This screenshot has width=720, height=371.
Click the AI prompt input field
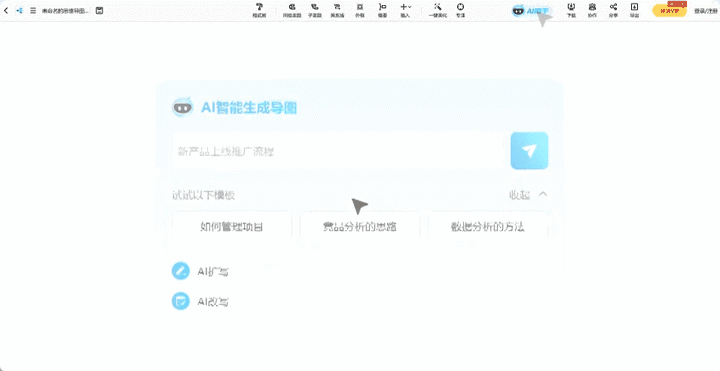pyautogui.click(x=340, y=152)
